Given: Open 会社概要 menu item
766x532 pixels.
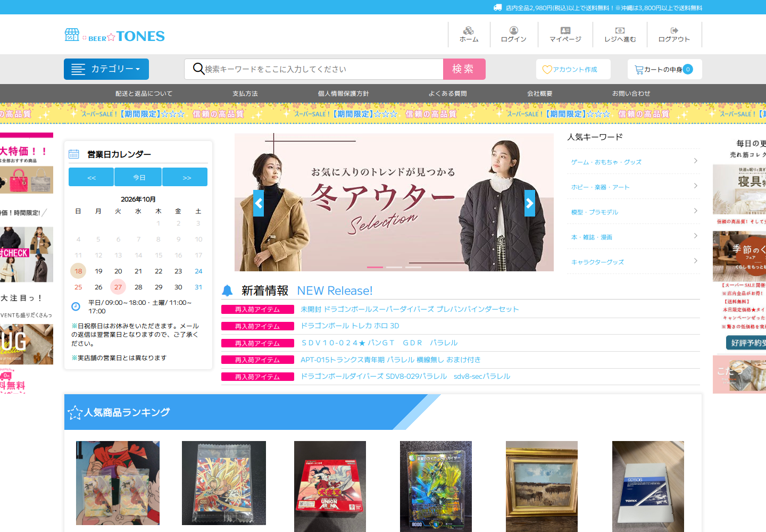Looking at the screenshot, I should tap(540, 94).
